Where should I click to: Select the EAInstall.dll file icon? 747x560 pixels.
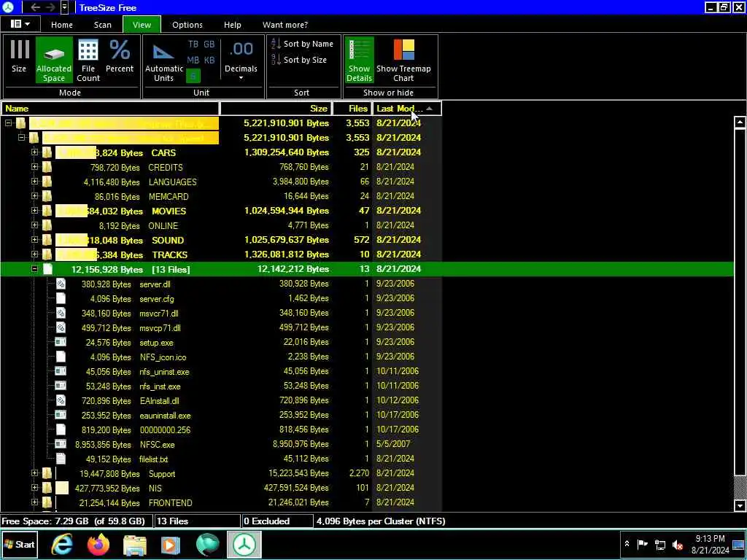(x=61, y=400)
